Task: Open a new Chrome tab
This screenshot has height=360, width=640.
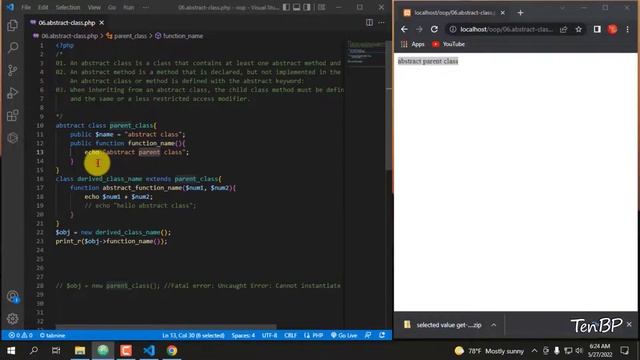Action: coord(520,13)
